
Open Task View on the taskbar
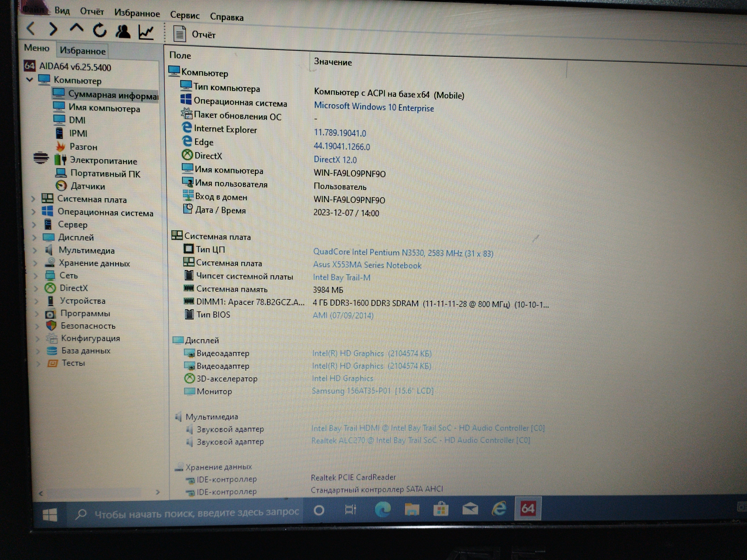pyautogui.click(x=351, y=510)
